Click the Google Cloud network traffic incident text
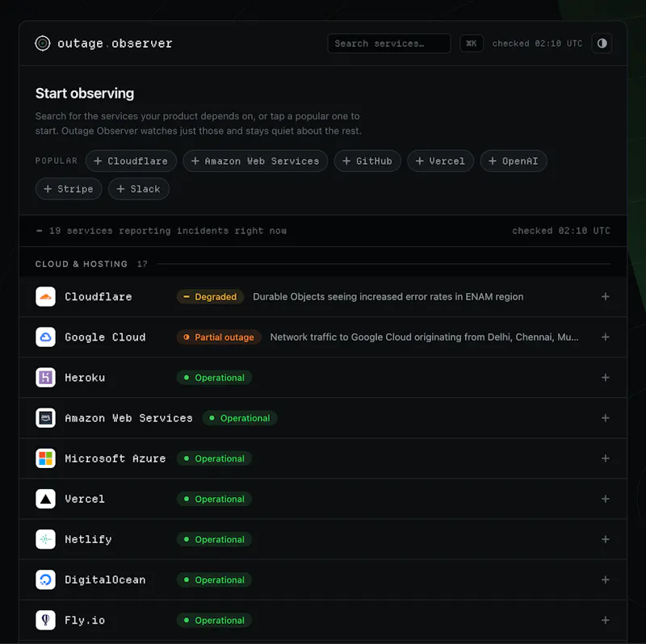Image resolution: width=646 pixels, height=644 pixels. point(425,337)
